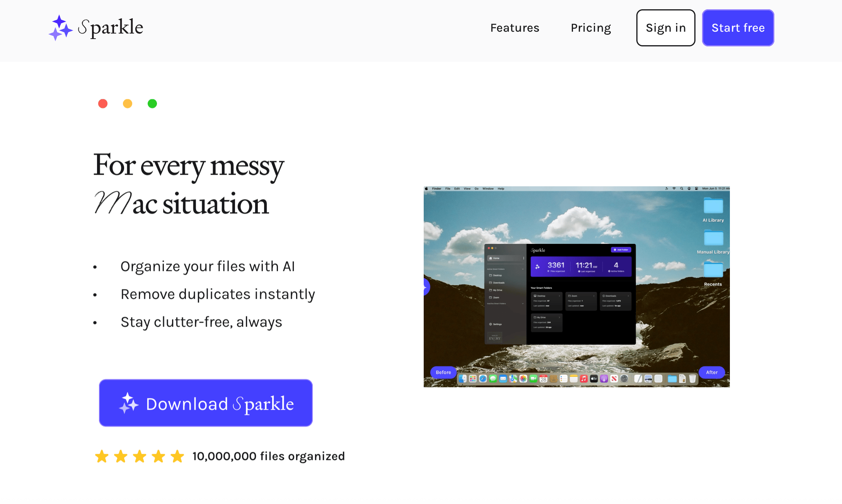The image size is (842, 504).
Task: Select Zoom in the Sparkle sidebar
Action: pyautogui.click(x=494, y=298)
